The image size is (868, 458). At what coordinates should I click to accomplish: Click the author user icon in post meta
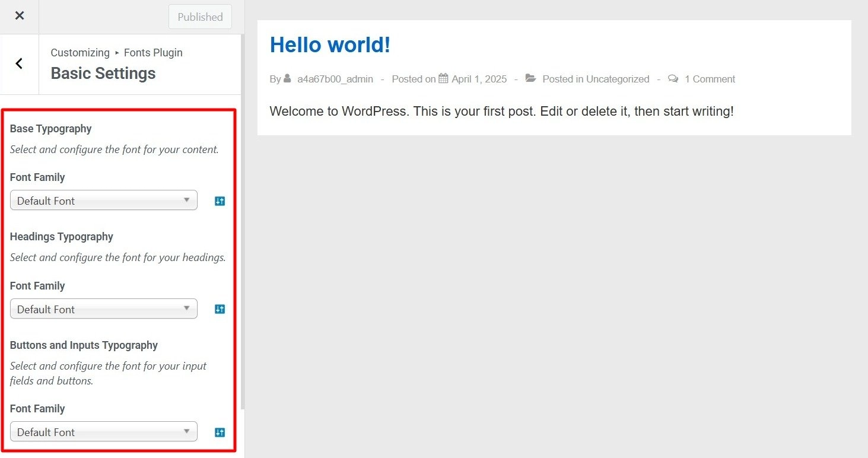(x=288, y=78)
